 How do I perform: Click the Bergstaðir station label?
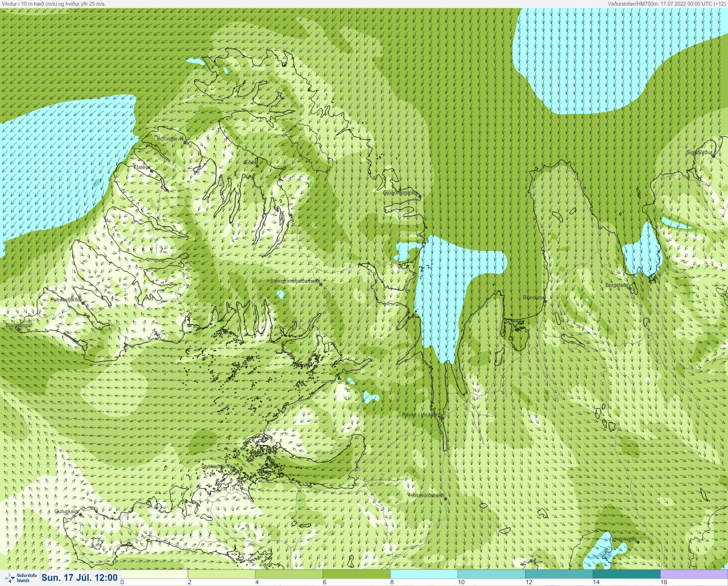(x=618, y=285)
